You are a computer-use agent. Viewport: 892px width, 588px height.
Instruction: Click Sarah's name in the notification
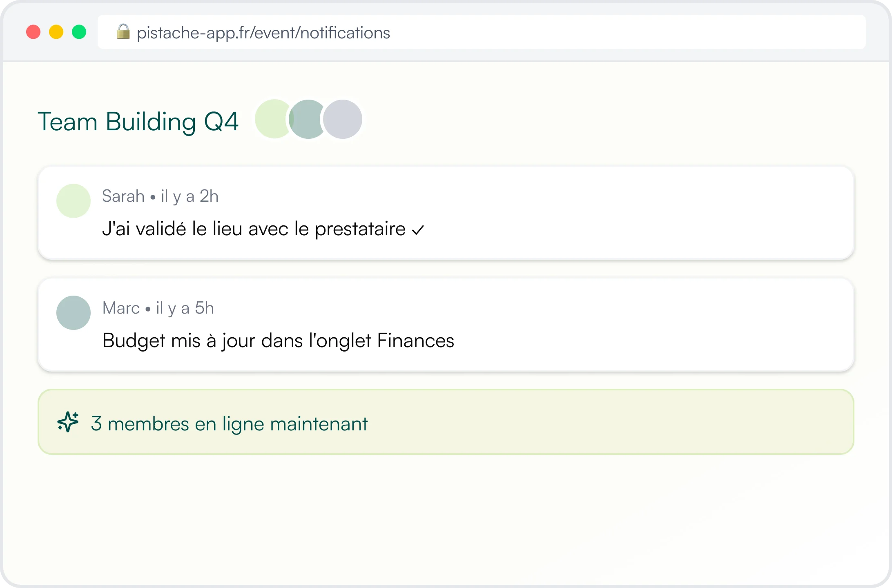[x=123, y=196]
